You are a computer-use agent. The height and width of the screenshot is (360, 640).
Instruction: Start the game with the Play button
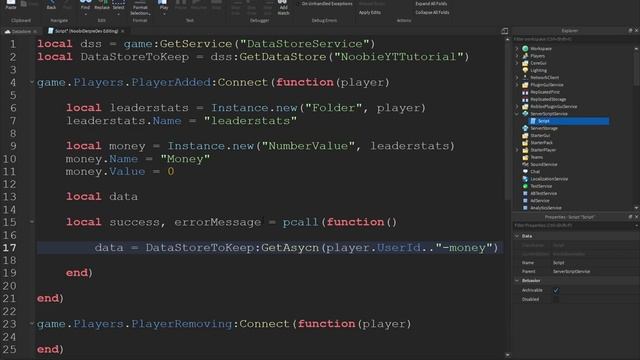click(x=164, y=6)
